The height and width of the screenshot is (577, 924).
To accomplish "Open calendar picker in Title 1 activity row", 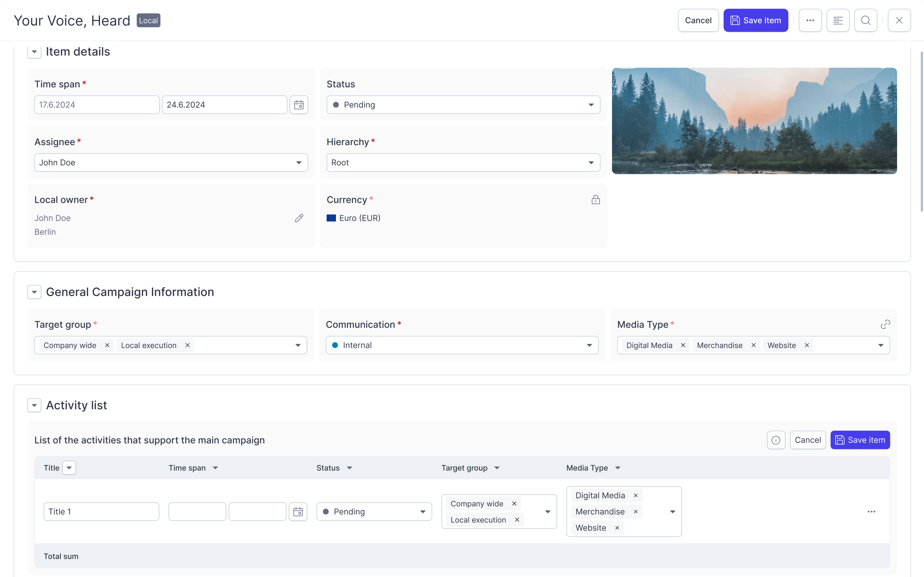I will point(298,512).
